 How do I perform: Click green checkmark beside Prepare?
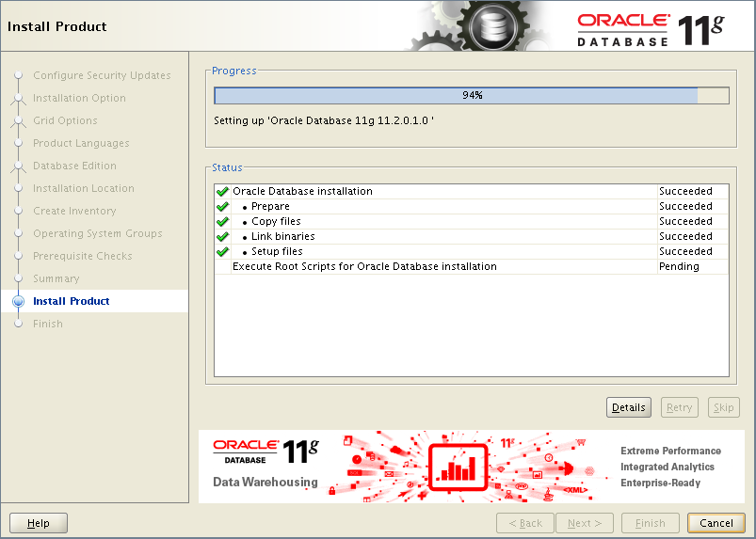click(x=222, y=206)
